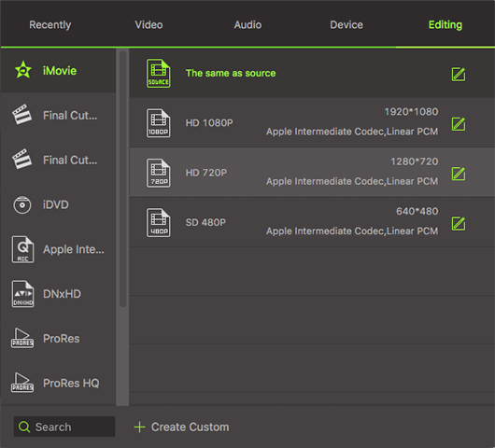
Task: Select the ProRes format entry
Action: [x=58, y=338]
